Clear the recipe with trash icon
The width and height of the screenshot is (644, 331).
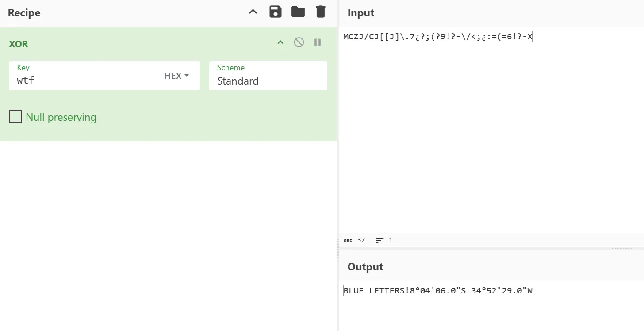tap(321, 12)
